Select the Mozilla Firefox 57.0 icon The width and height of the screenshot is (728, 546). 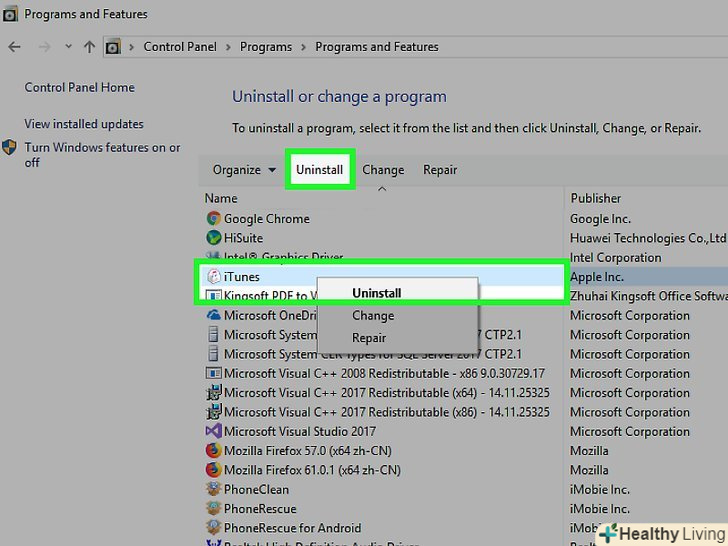pyautogui.click(x=213, y=451)
